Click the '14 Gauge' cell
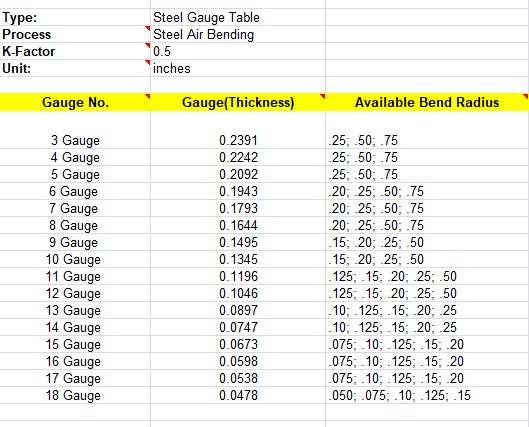Screen dimensions: 529x427 point(75,327)
